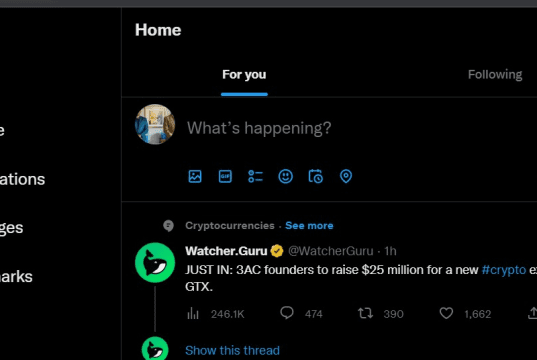Schedule the tweet with the calendar-clock icon
The height and width of the screenshot is (360, 537).
tap(315, 176)
